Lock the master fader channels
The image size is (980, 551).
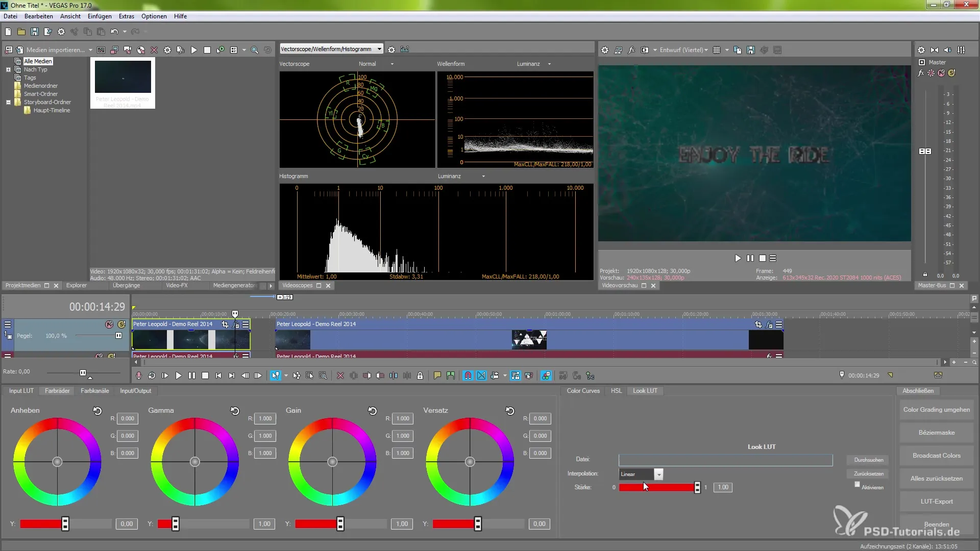pyautogui.click(x=925, y=274)
